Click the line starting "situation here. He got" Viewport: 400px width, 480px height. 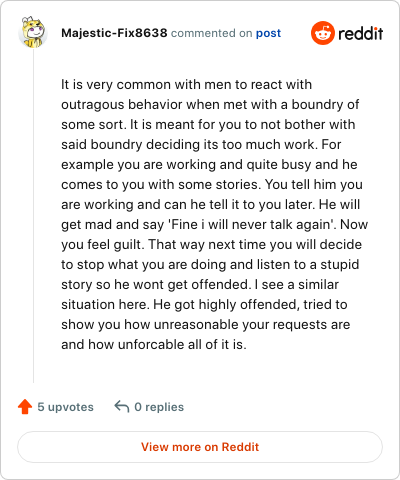tap(204, 305)
